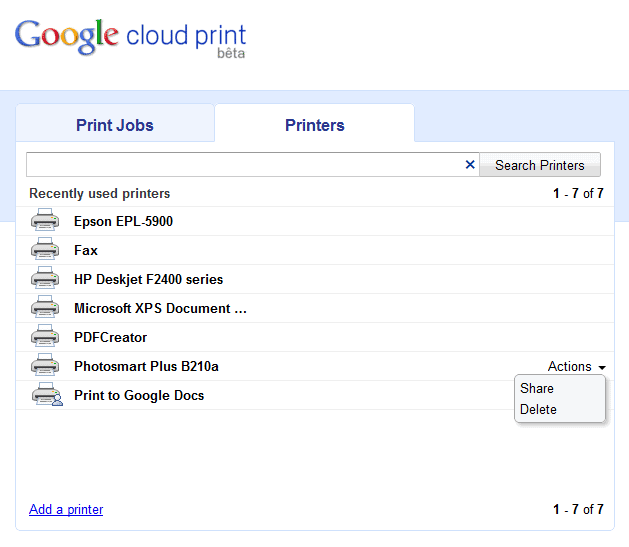Select the Printers tab
Screen dimensions: 629x547
[314, 125]
